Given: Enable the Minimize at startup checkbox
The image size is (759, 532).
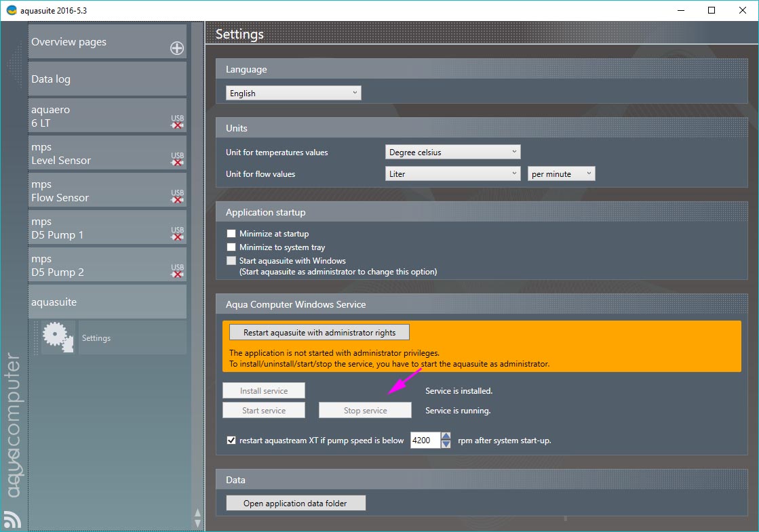Looking at the screenshot, I should (x=231, y=234).
